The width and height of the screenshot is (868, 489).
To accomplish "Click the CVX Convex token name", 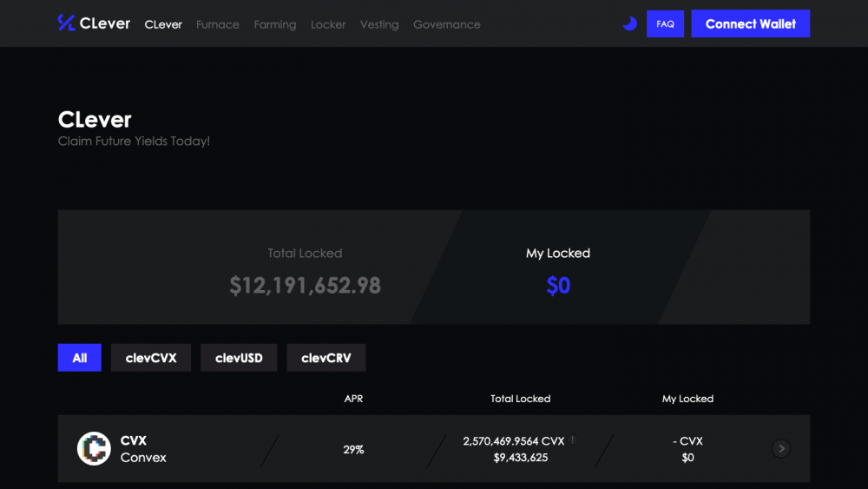I will [x=143, y=449].
